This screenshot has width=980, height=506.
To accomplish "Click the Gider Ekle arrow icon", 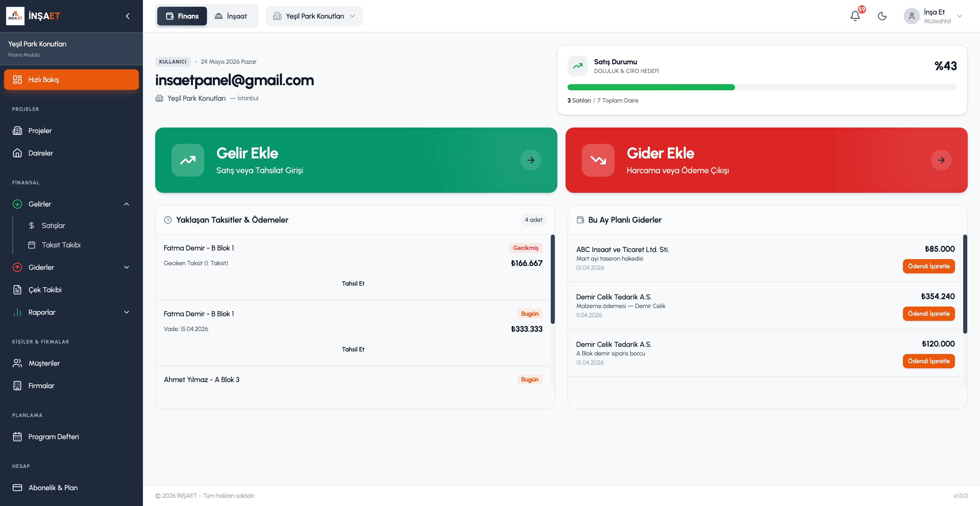I will [x=941, y=160].
